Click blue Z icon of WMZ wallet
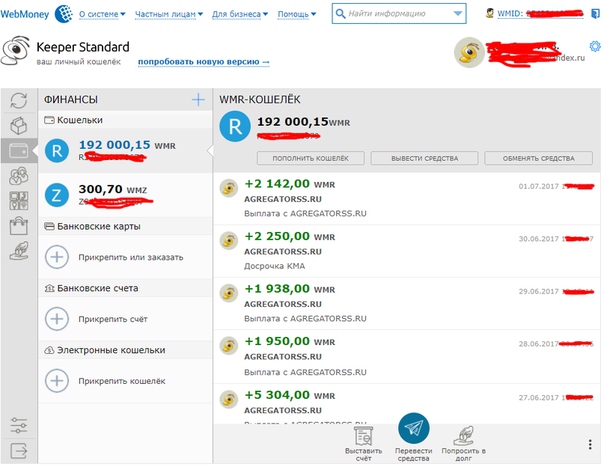The image size is (604, 467). pyautogui.click(x=57, y=195)
